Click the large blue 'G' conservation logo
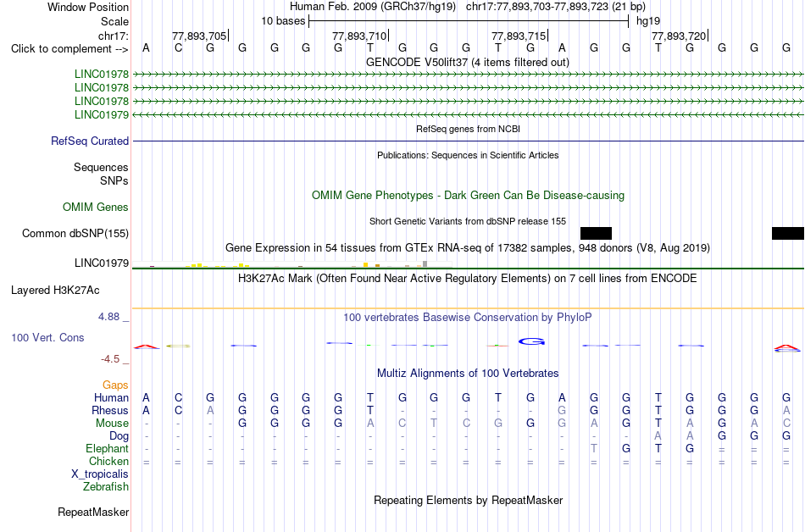This screenshot has width=805, height=532. pyautogui.click(x=531, y=341)
